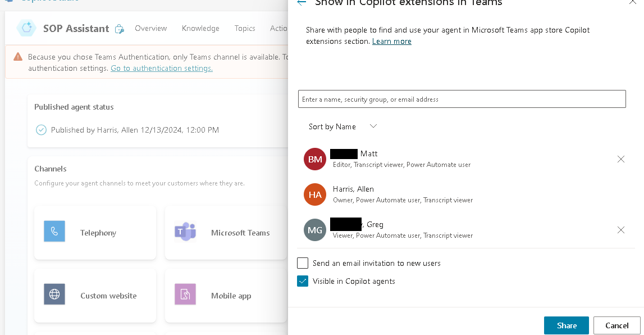Click the Microsoft Teams logo icon
This screenshot has width=644, height=335.
click(185, 232)
